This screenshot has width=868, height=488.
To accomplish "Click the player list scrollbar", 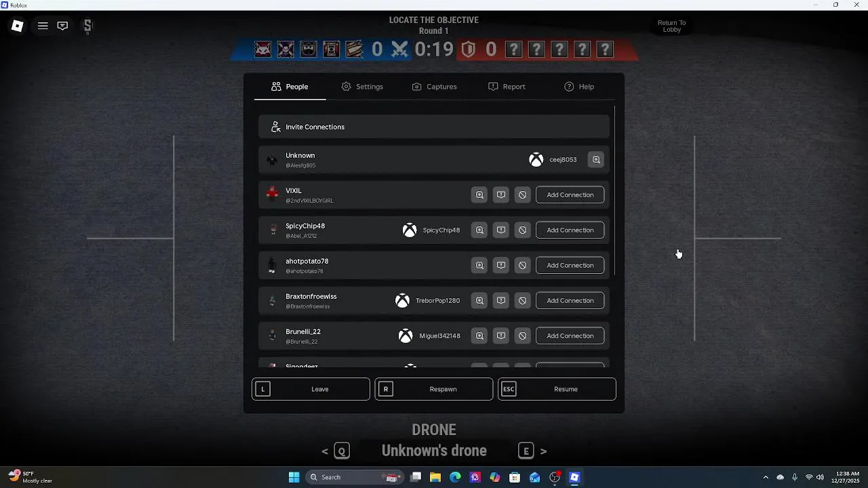I will 614,190.
